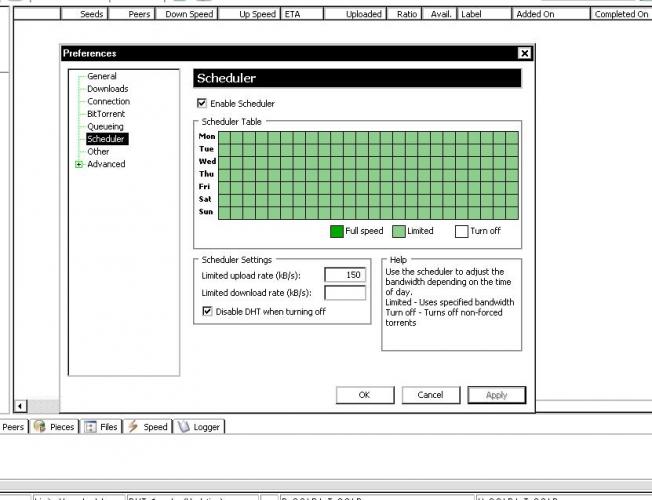
Task: Click last Sun cell in scheduler table
Action: (x=512, y=213)
